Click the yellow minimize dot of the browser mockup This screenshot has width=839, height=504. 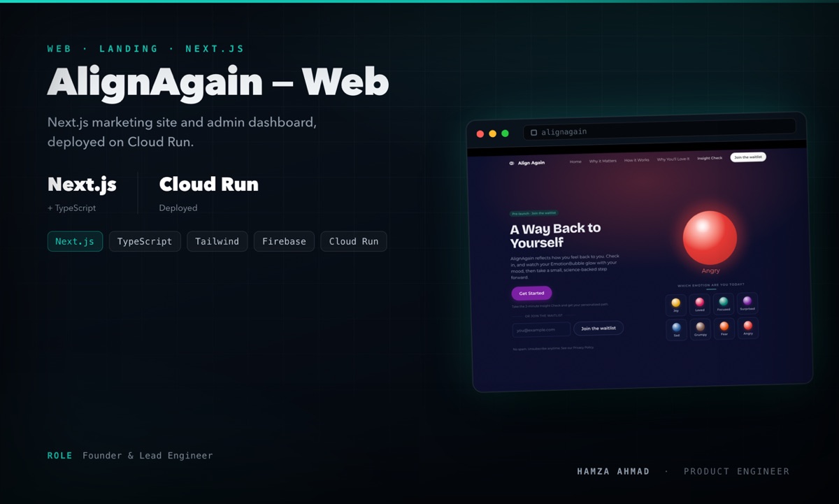(x=493, y=134)
